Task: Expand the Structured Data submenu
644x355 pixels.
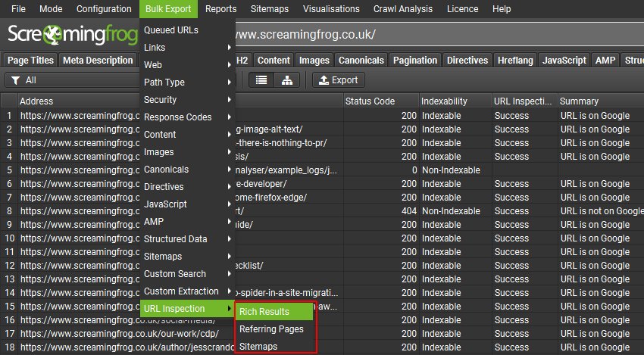Action: (x=187, y=239)
